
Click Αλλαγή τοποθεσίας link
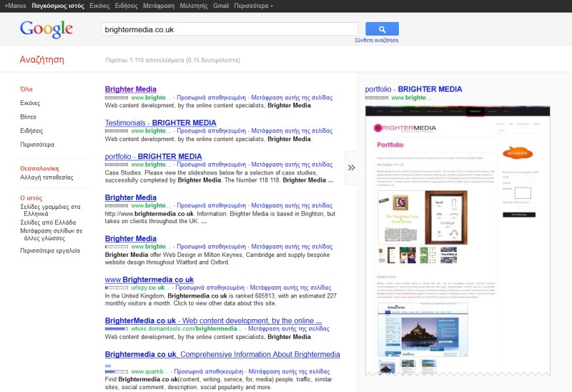(46, 177)
